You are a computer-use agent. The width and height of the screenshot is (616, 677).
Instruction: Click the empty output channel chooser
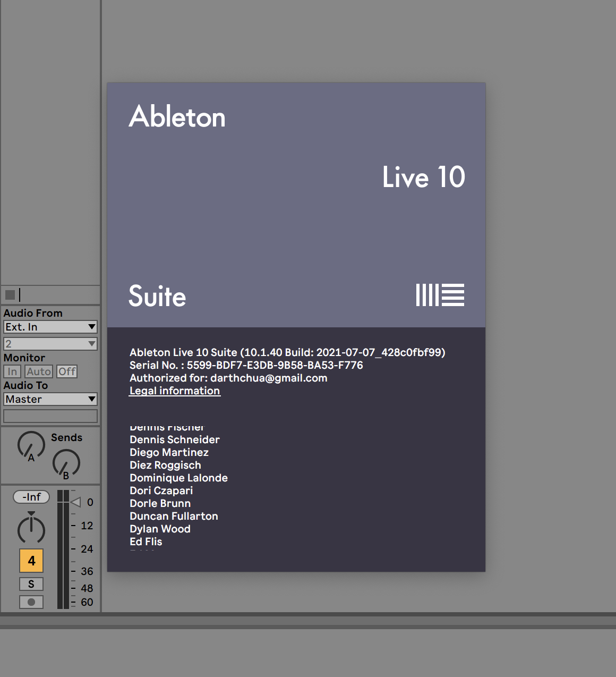click(x=50, y=416)
